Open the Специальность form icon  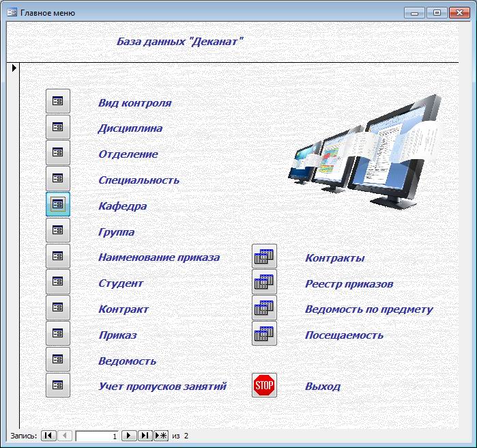tap(58, 179)
